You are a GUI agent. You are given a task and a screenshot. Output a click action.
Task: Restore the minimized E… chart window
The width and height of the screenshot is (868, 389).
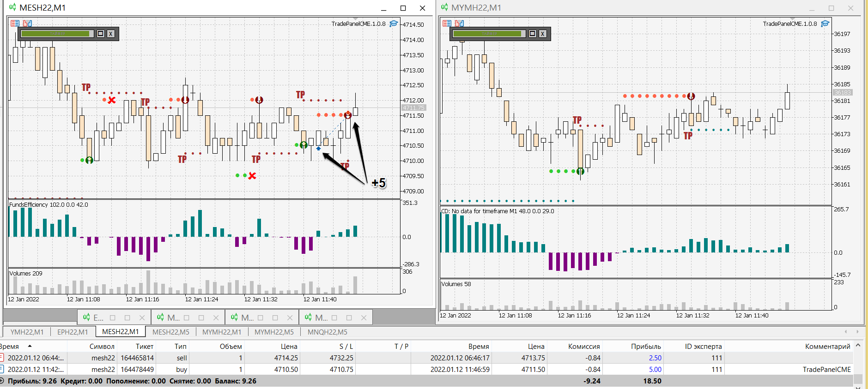(112, 317)
